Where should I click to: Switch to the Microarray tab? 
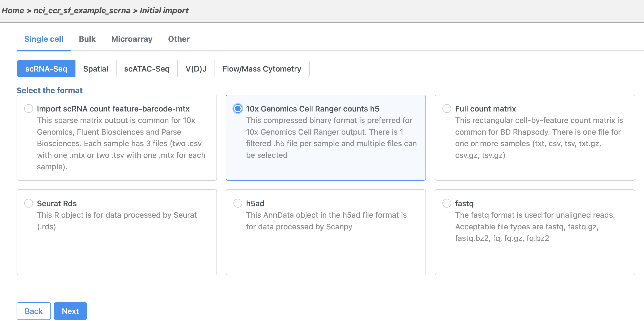(132, 39)
